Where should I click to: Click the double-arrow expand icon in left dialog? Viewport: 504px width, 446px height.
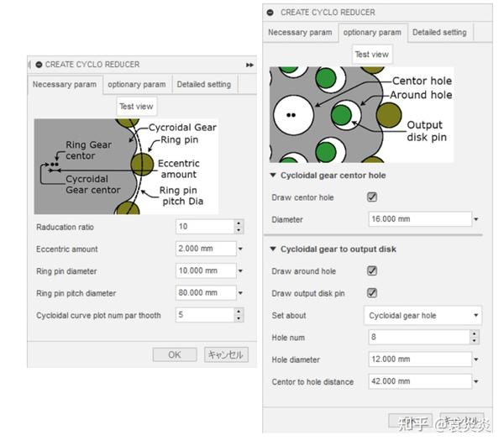pos(249,65)
